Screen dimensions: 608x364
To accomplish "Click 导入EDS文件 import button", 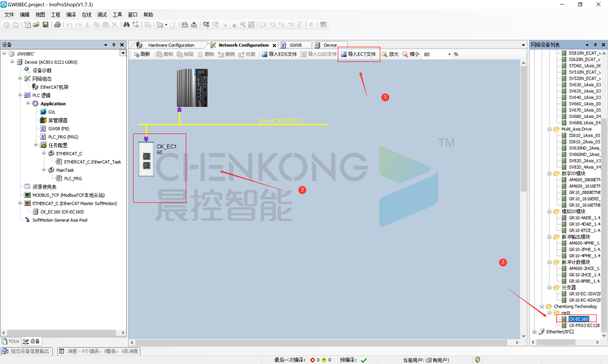I will [x=279, y=54].
